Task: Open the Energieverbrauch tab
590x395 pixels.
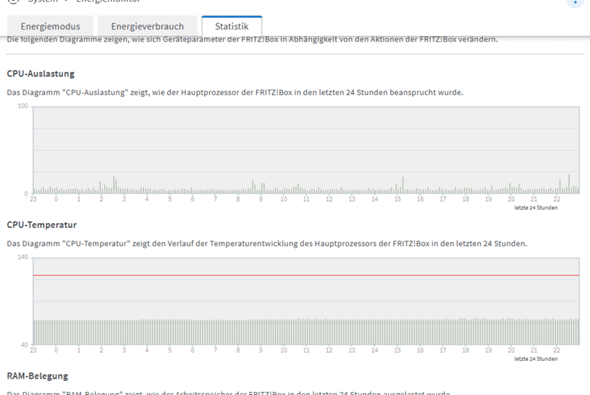Action: coord(148,26)
